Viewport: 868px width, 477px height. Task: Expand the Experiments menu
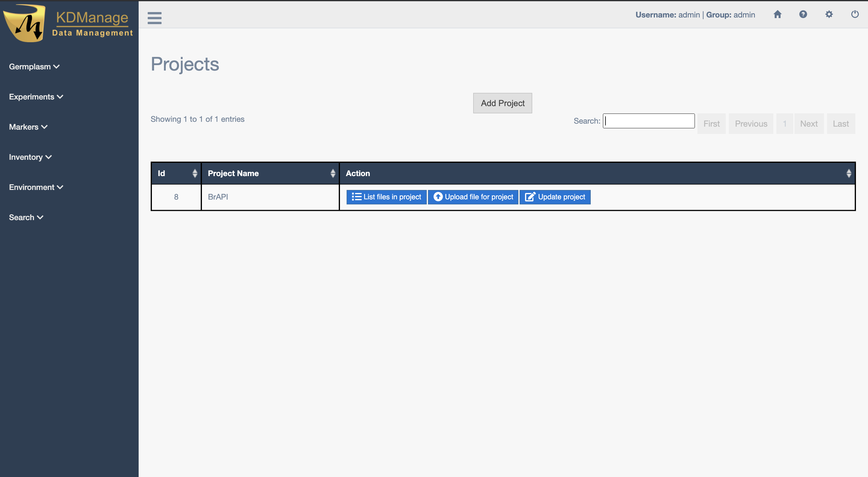coord(36,97)
